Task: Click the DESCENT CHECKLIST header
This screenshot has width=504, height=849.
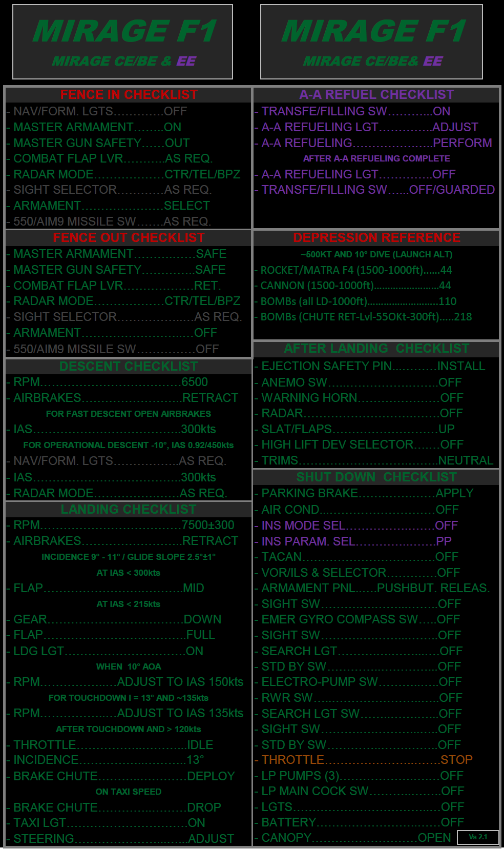Action: tap(129, 367)
